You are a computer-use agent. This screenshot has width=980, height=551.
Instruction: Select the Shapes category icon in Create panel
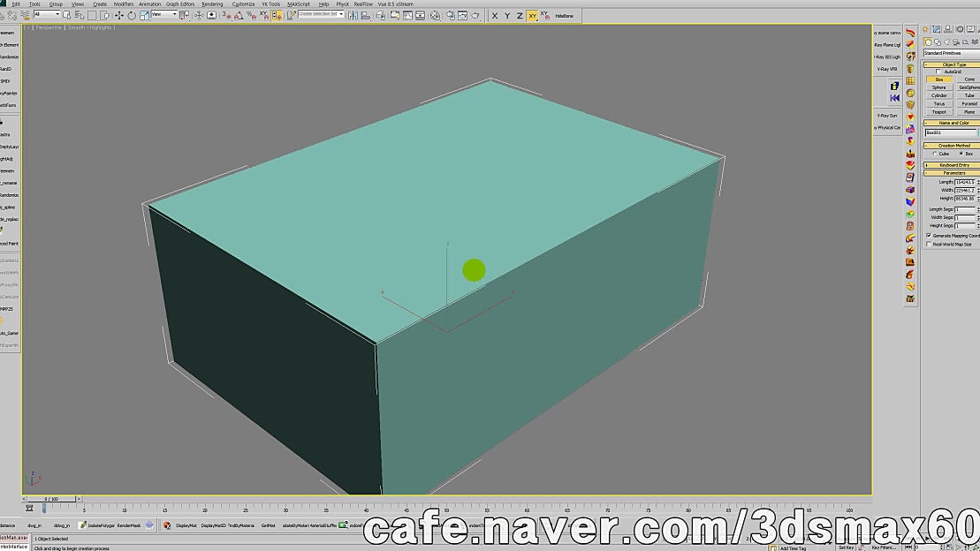(x=938, y=41)
